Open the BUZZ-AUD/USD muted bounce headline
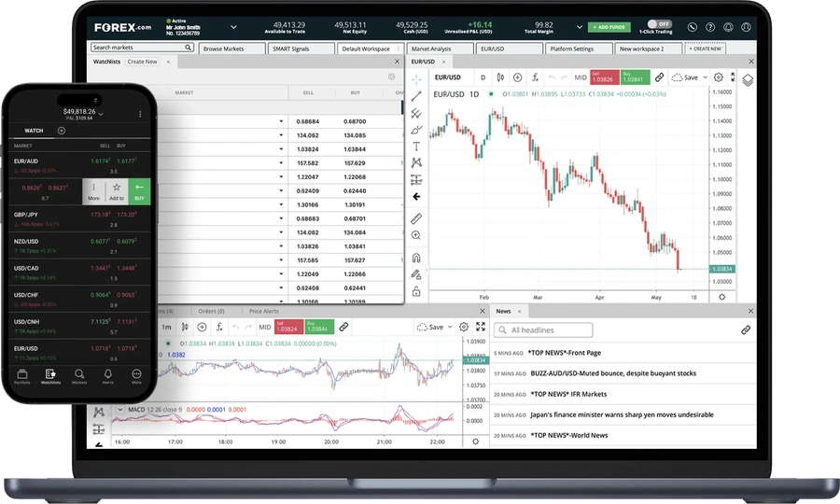The height and width of the screenshot is (504, 840). (613, 373)
